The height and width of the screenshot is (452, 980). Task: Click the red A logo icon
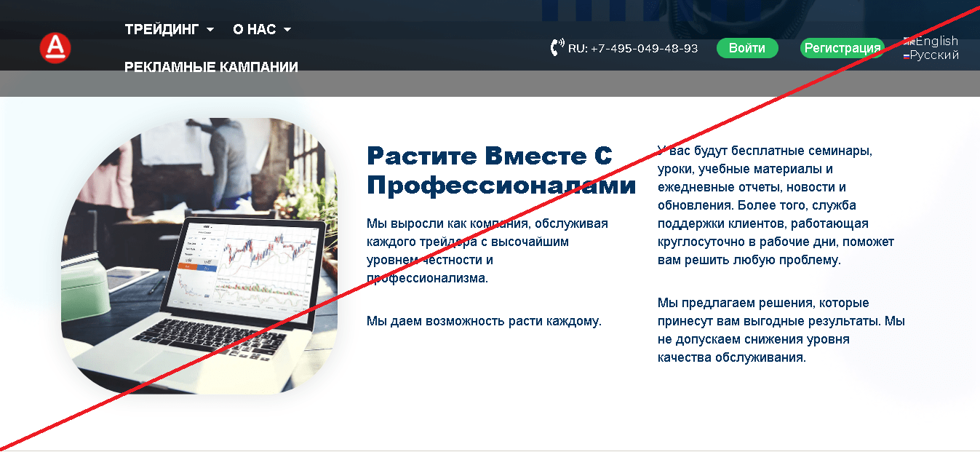pos(55,48)
